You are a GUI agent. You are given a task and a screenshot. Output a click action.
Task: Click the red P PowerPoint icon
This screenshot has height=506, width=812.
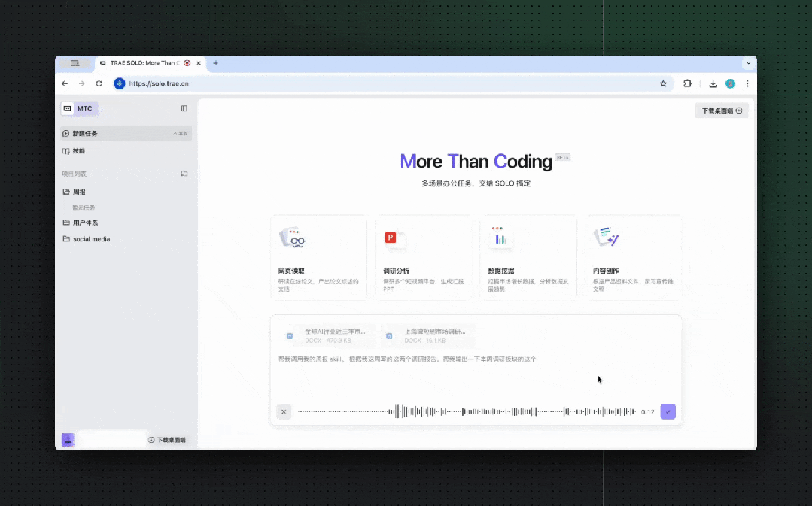point(391,238)
